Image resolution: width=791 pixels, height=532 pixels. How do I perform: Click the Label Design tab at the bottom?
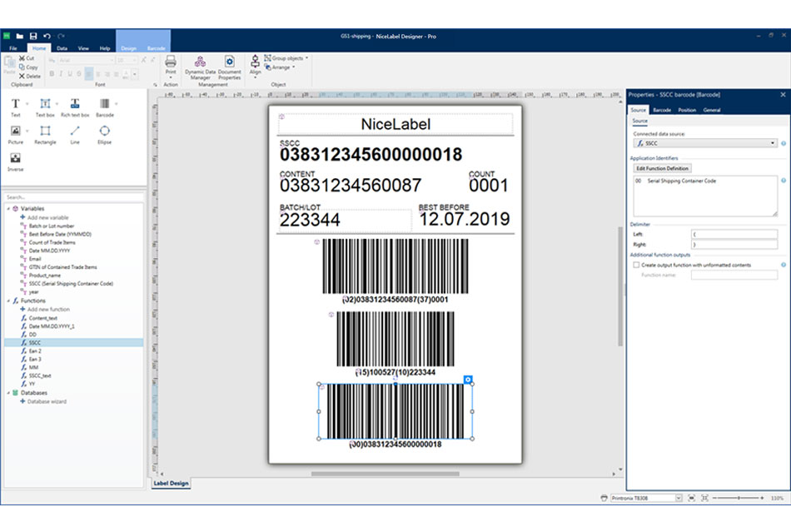click(x=171, y=483)
